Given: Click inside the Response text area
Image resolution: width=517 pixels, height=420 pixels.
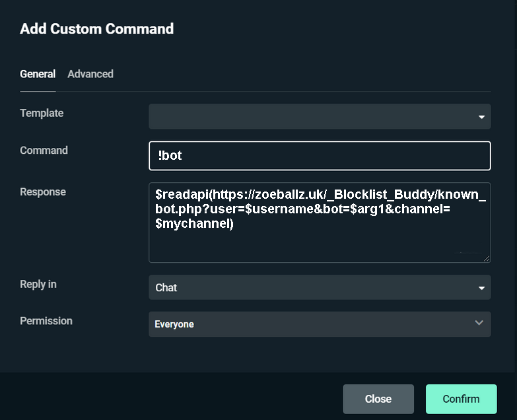Looking at the screenshot, I should 320,244.
